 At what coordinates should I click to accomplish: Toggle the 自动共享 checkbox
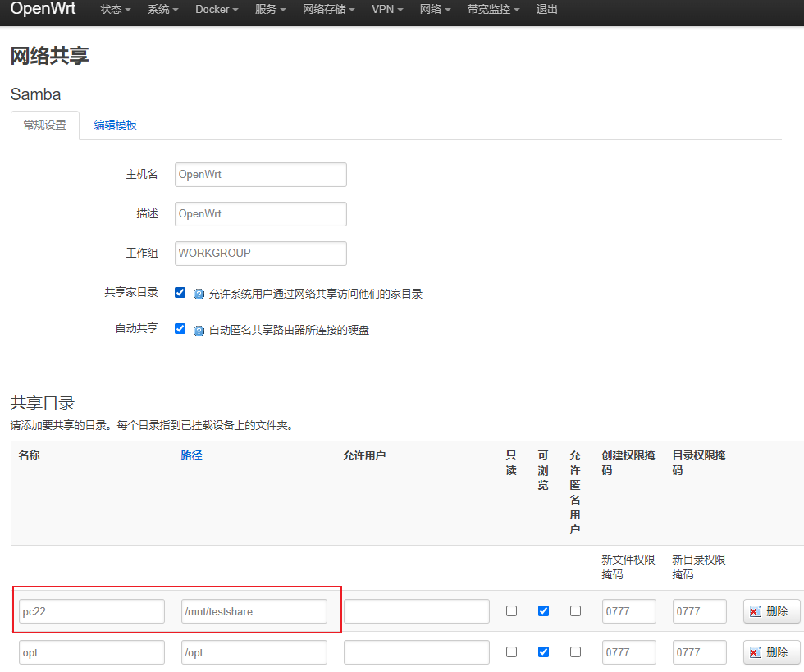click(x=180, y=328)
